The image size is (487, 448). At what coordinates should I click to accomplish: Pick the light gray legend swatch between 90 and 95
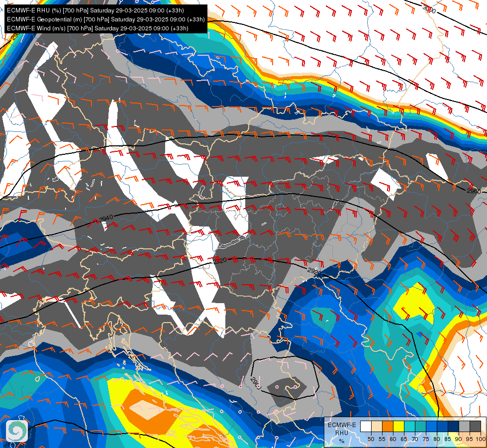pos(464,426)
